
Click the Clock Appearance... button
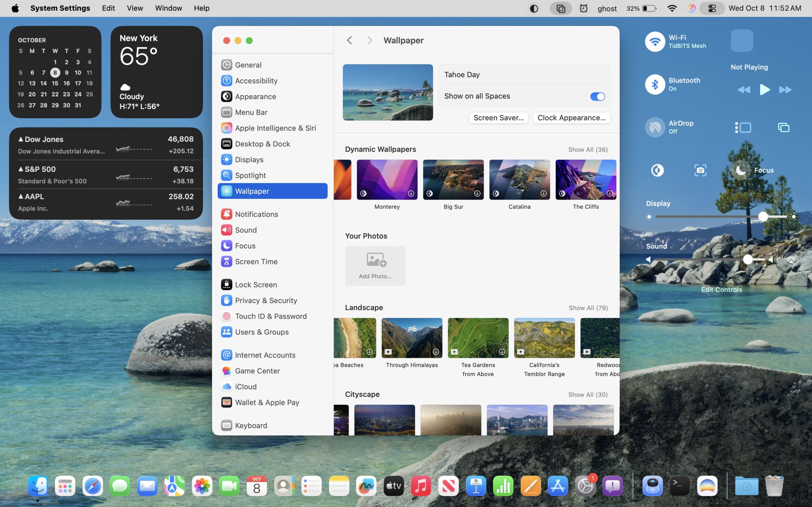point(571,118)
